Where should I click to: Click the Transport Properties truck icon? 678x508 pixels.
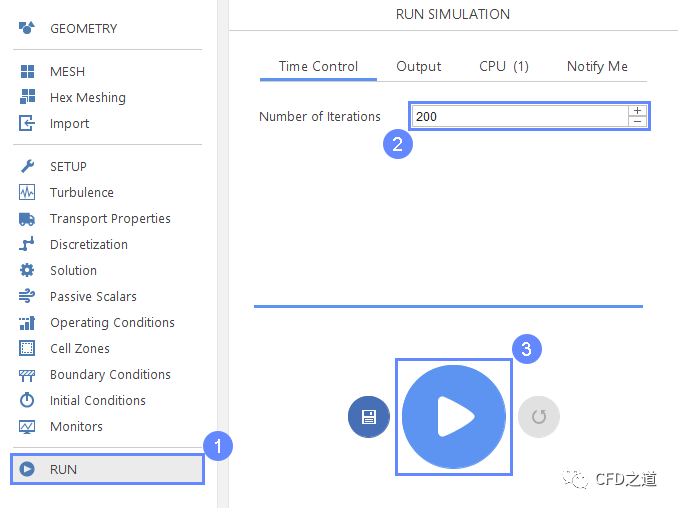pyautogui.click(x=27, y=219)
